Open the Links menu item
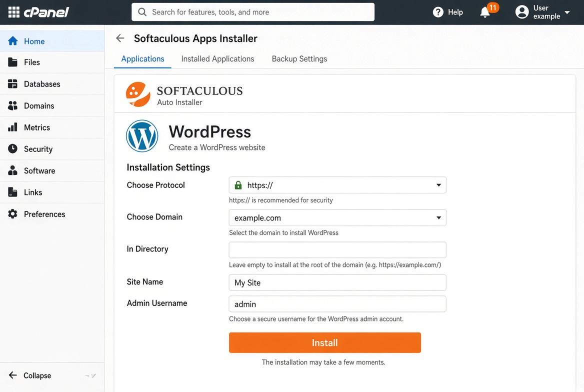Image resolution: width=584 pixels, height=392 pixels. (x=52, y=192)
